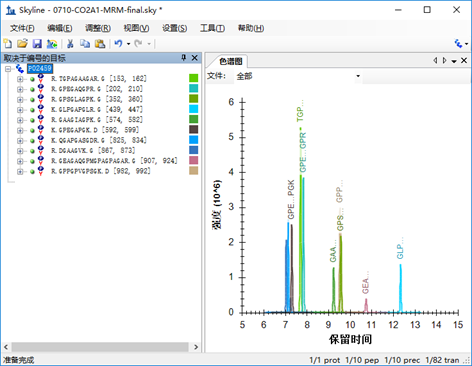
Task: Go to previous chromatogram tab arrow
Action: 435,60
